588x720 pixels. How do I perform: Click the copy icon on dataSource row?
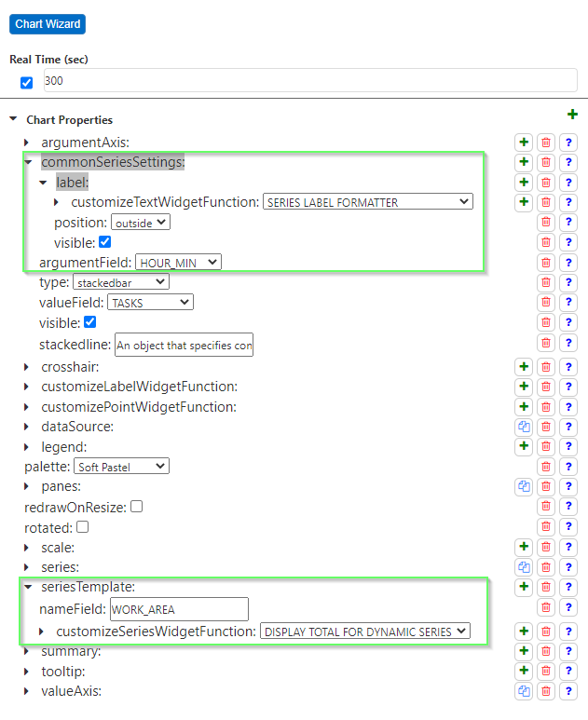click(x=524, y=427)
